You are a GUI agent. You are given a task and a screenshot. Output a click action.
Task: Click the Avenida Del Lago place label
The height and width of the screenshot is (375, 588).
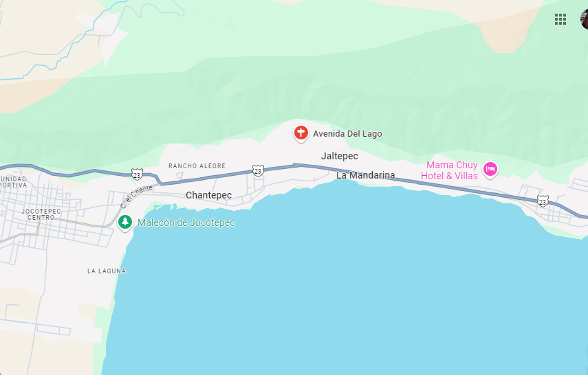tap(347, 134)
